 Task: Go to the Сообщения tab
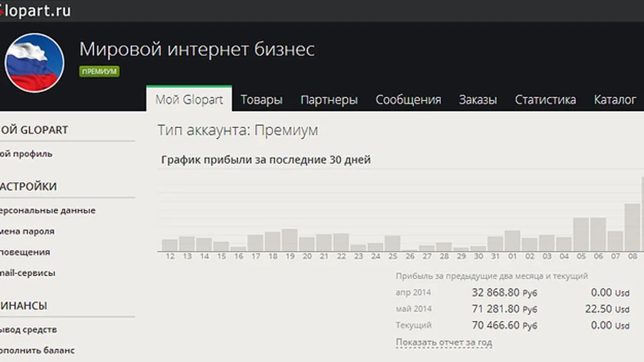pyautogui.click(x=408, y=100)
